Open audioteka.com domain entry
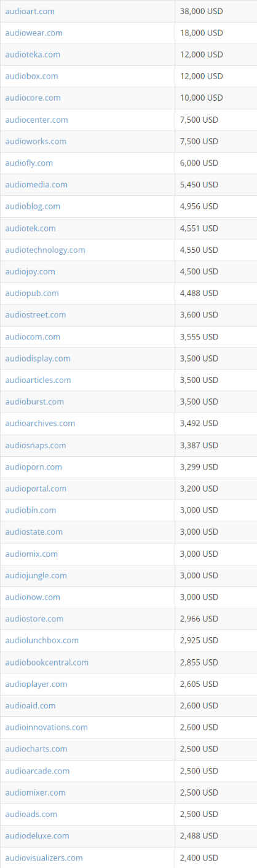Viewport: 257px width, 868px height. click(x=33, y=55)
